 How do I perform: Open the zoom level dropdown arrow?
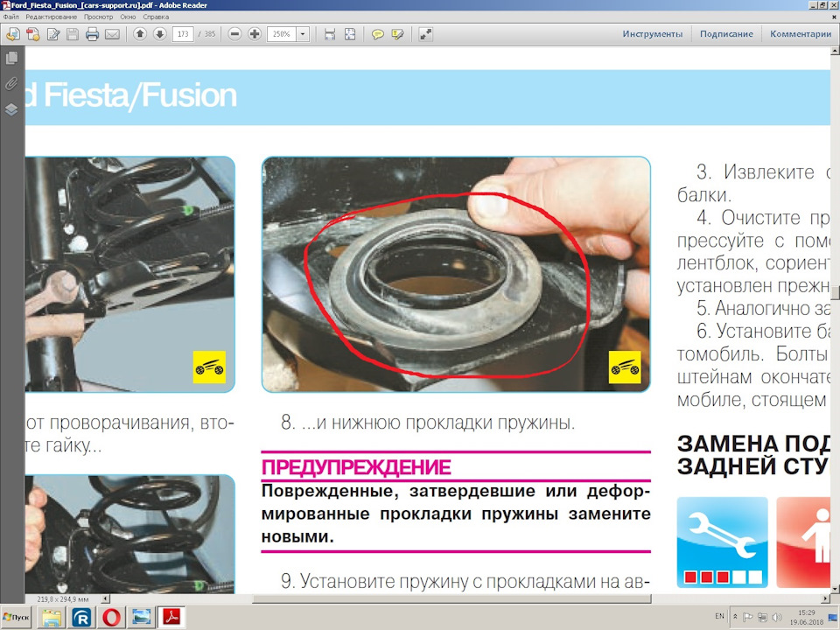coord(303,34)
